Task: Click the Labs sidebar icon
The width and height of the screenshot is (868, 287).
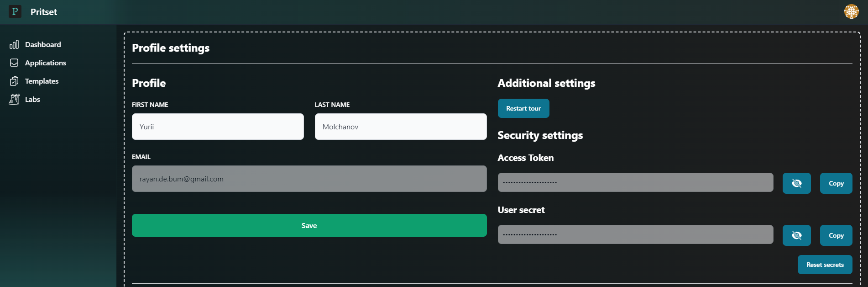Action: pyautogui.click(x=14, y=99)
